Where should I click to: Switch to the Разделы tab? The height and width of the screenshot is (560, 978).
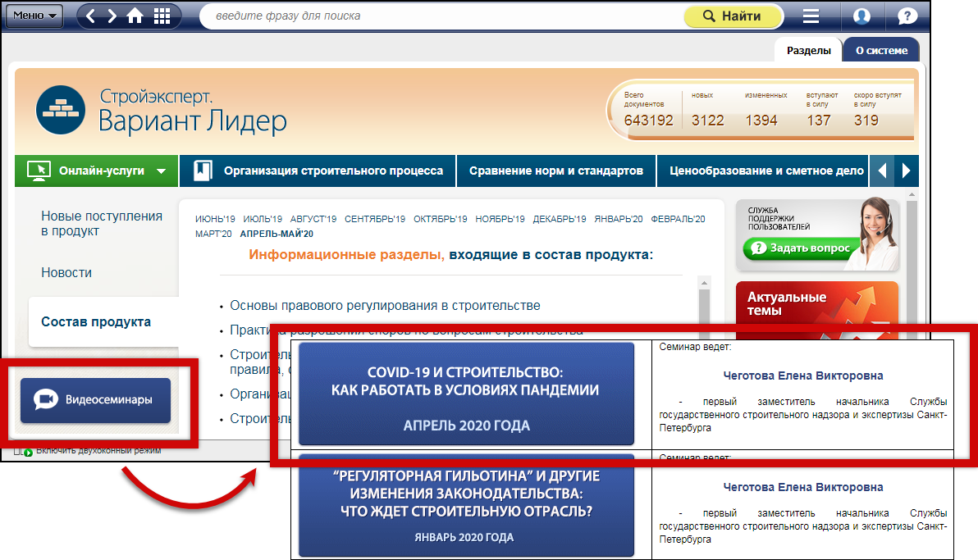[x=808, y=51]
